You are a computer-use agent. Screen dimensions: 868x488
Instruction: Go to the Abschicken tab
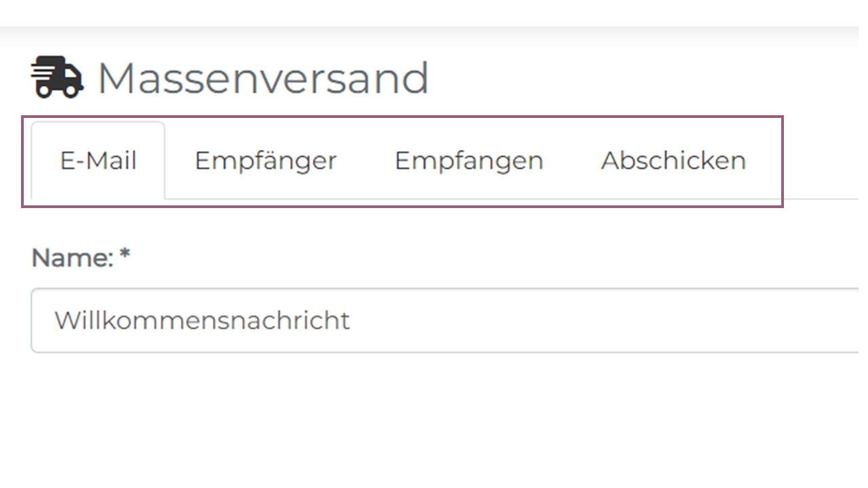[x=673, y=161]
